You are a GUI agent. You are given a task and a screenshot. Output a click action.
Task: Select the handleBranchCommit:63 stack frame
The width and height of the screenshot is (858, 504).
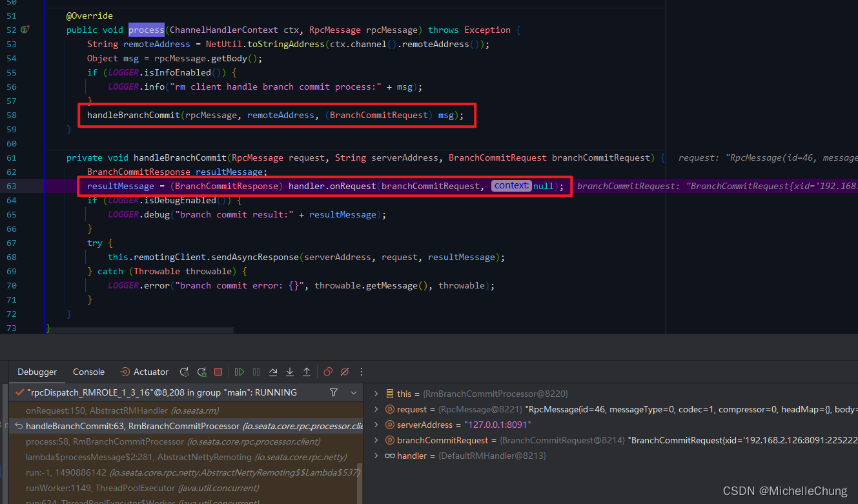(x=186, y=426)
